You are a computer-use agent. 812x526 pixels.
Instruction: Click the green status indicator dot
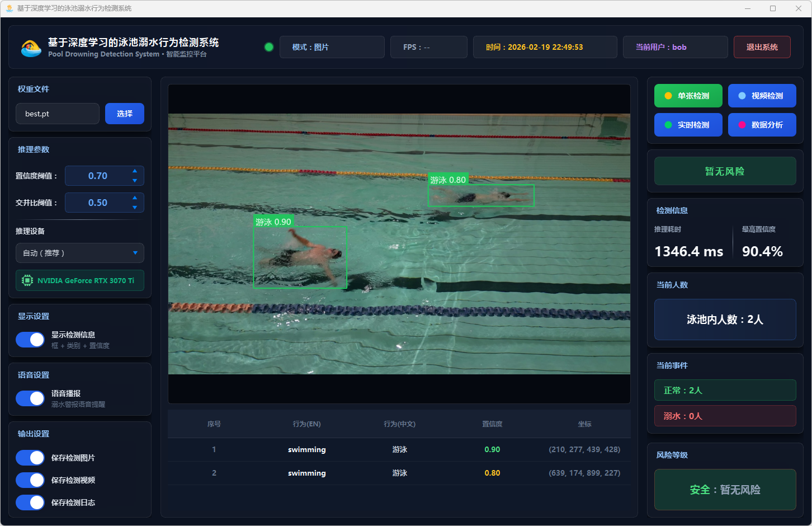tap(269, 47)
